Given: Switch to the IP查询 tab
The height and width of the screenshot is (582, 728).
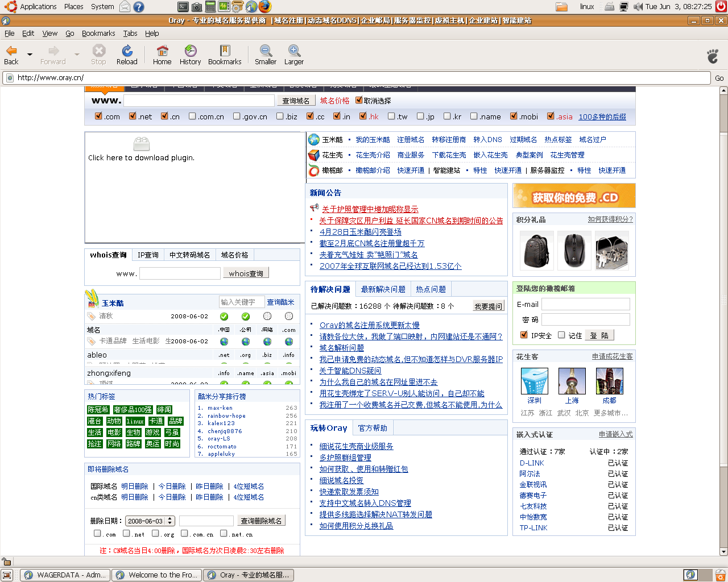Looking at the screenshot, I should tap(148, 255).
